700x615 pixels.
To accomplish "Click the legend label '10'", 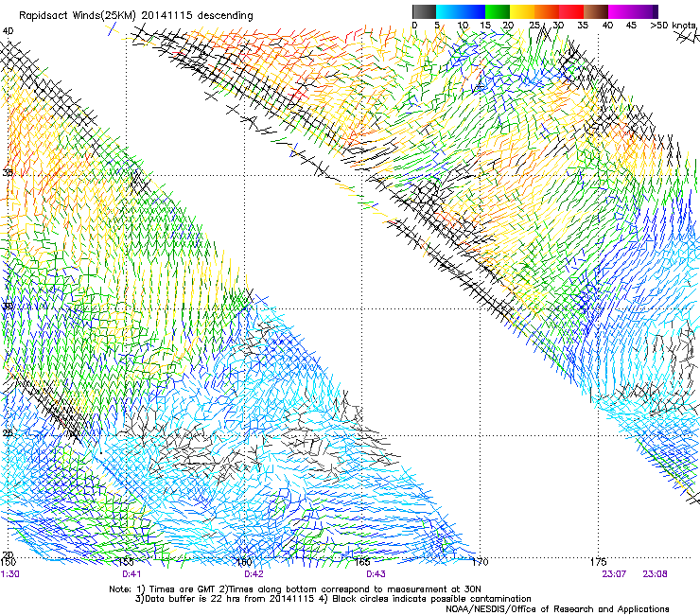I will tap(463, 26).
